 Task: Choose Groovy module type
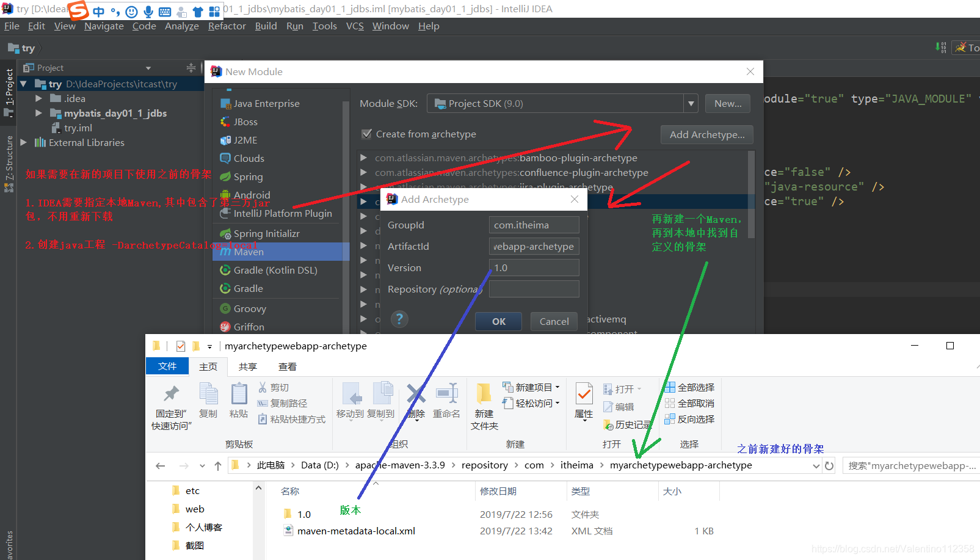pos(243,309)
